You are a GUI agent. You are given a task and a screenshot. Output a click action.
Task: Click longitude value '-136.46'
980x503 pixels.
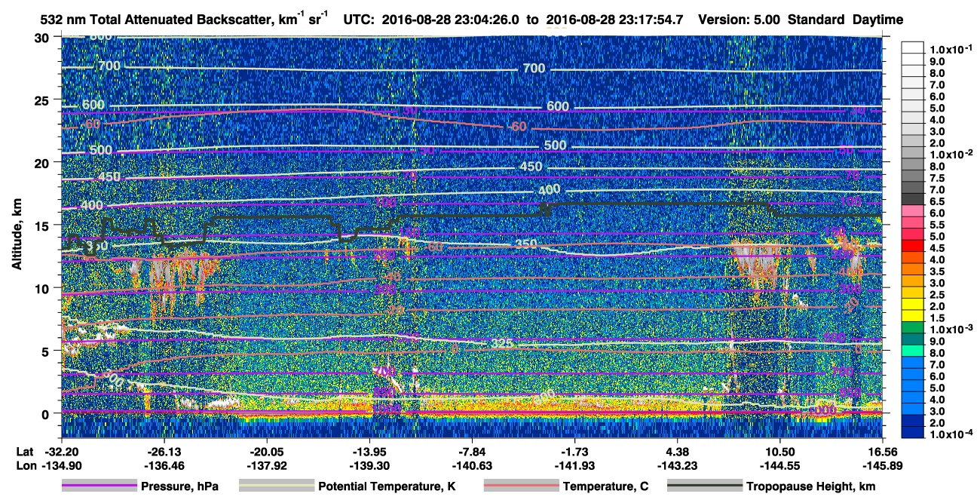coord(164,466)
